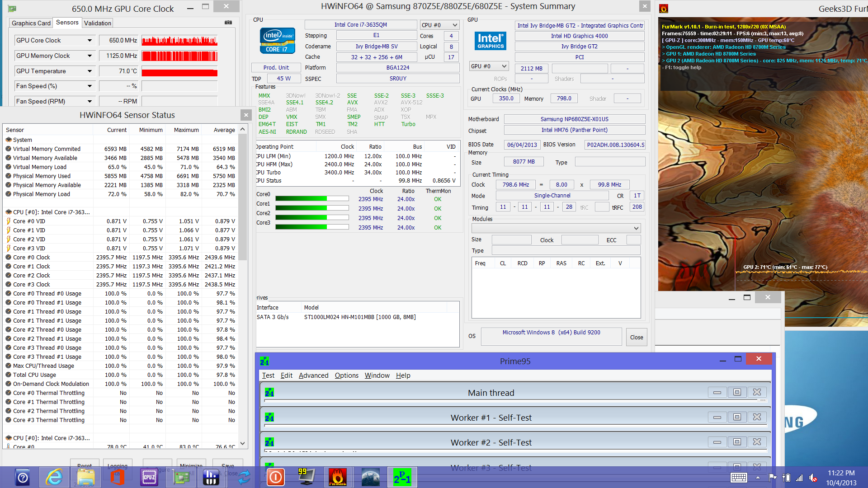Open the GPU Core Clock dropdown

90,40
